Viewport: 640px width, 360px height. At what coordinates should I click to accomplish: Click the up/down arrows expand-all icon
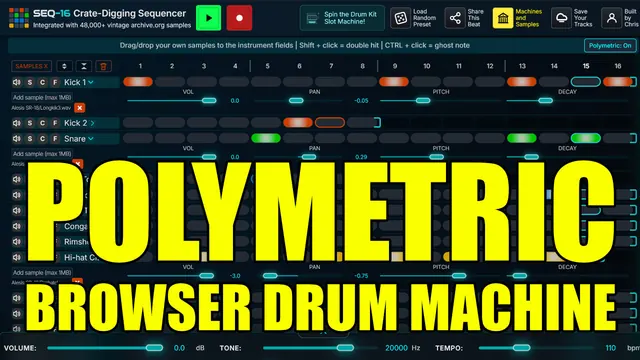pyautogui.click(x=64, y=66)
